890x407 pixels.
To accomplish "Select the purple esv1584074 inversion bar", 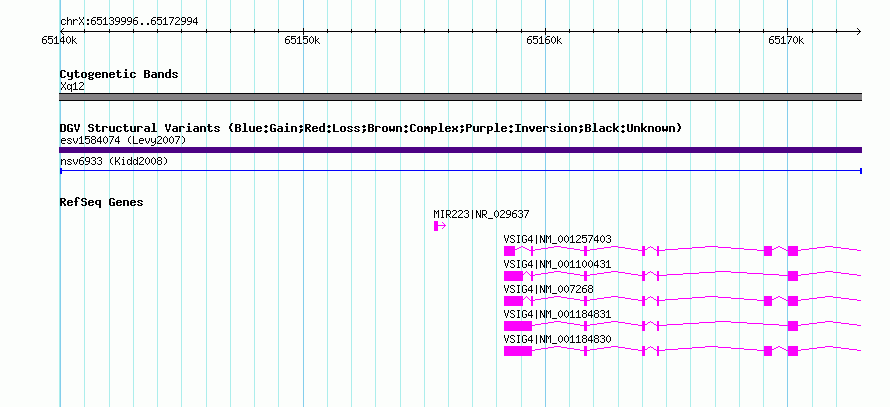I will (460, 150).
